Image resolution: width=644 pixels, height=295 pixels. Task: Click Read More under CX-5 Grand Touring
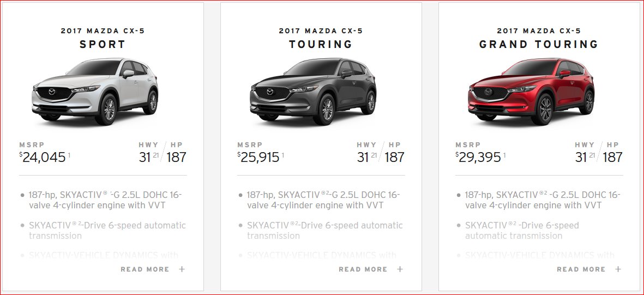coord(581,269)
